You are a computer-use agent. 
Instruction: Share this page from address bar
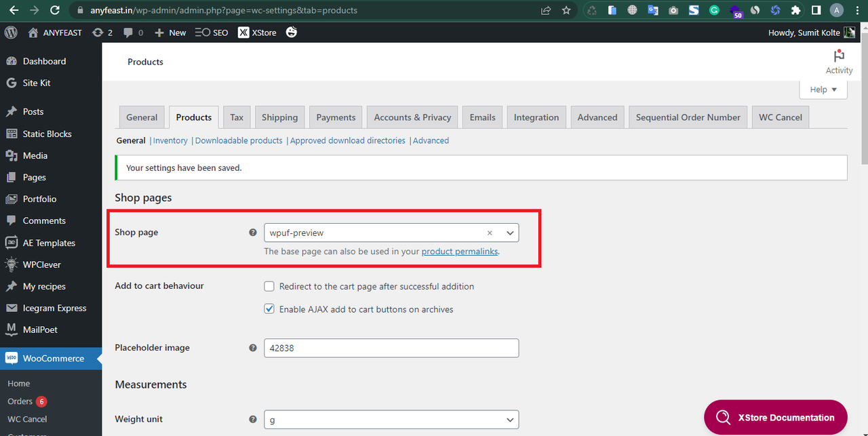546,10
